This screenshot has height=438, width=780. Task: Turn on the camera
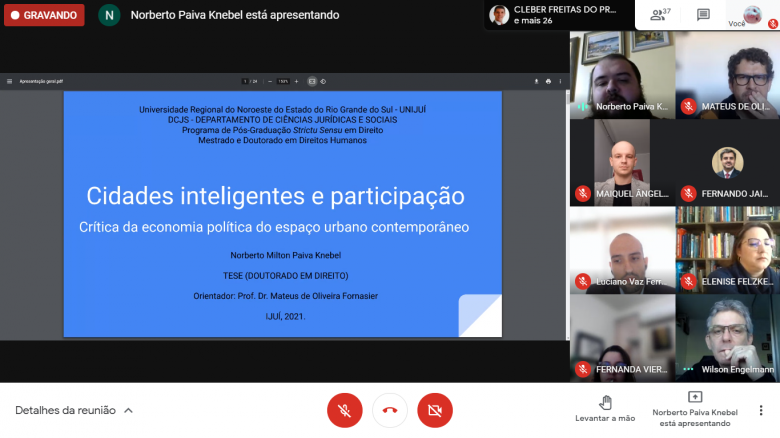pyautogui.click(x=435, y=410)
